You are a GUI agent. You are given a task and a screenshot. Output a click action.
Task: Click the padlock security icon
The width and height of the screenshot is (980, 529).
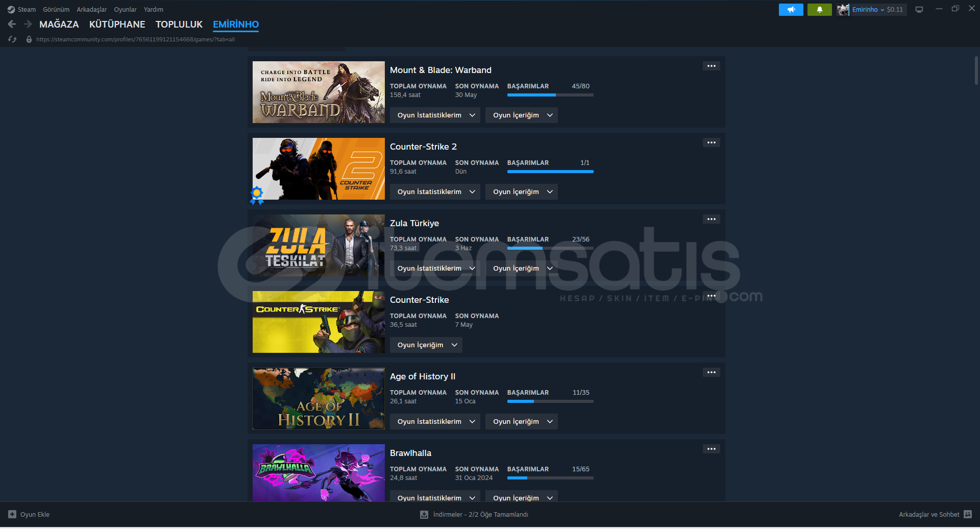pyautogui.click(x=29, y=39)
